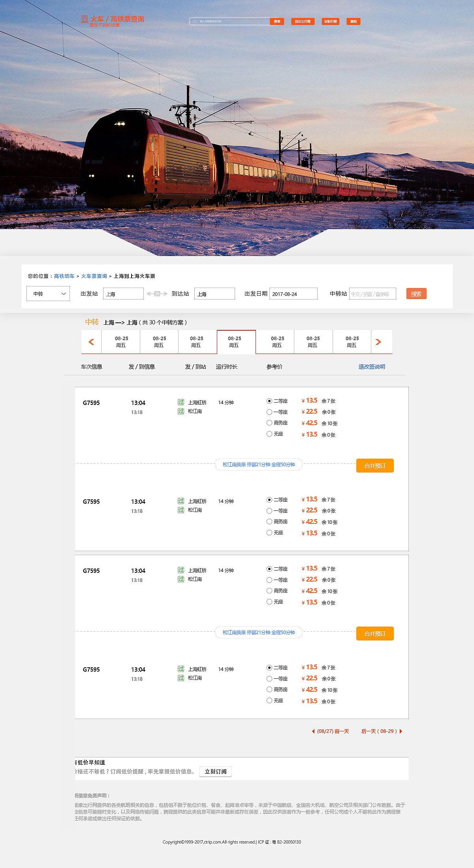Open the 火车票查询 breadcrumb link
The width and height of the screenshot is (474, 868).
click(x=94, y=276)
